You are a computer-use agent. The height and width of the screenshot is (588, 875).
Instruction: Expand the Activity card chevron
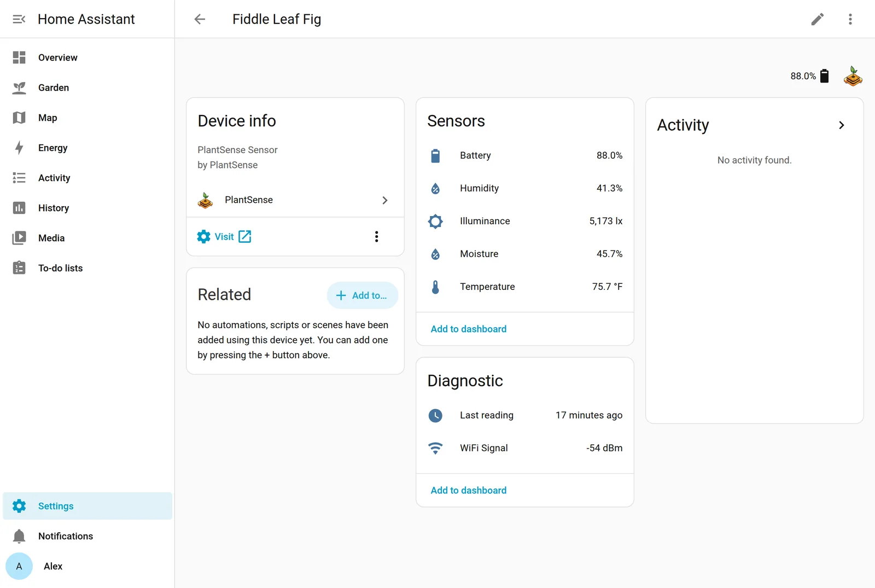click(x=841, y=125)
